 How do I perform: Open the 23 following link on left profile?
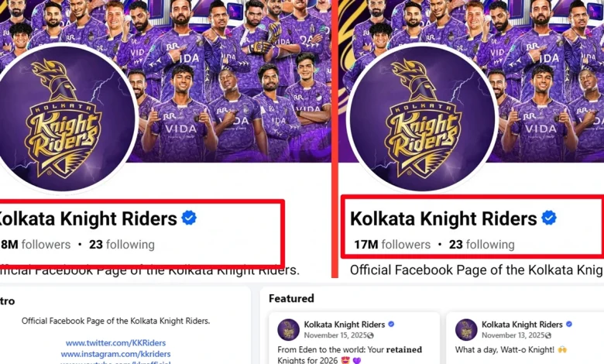pyautogui.click(x=122, y=245)
